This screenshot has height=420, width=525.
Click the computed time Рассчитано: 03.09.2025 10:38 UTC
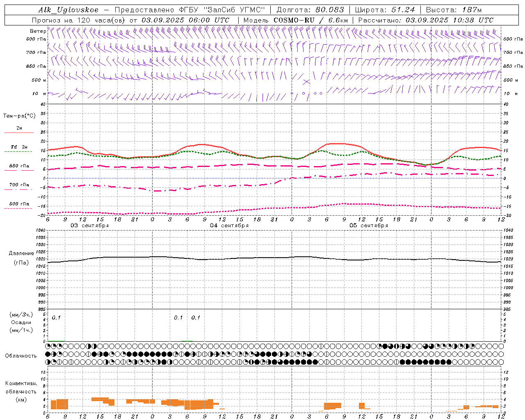(x=426, y=20)
